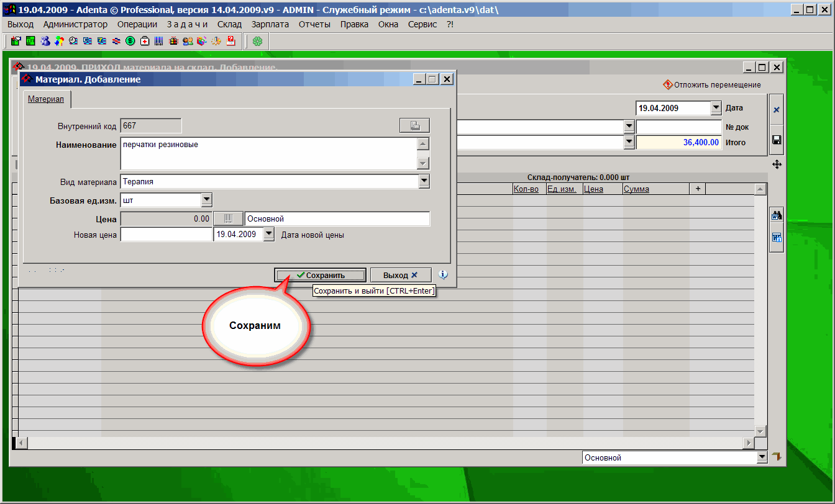Expand the Основной dropdown at bottom right

pyautogui.click(x=762, y=458)
